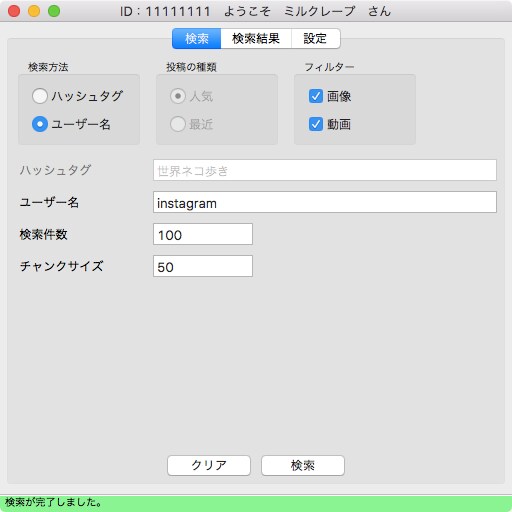Screen dimensions: 512x512
Task: Close the window with red button
Action: [14, 11]
